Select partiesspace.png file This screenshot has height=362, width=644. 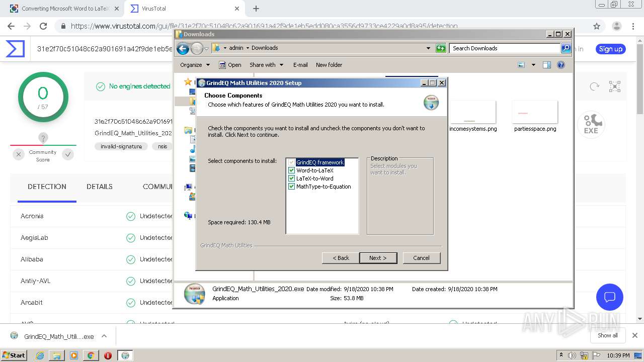pos(535,117)
